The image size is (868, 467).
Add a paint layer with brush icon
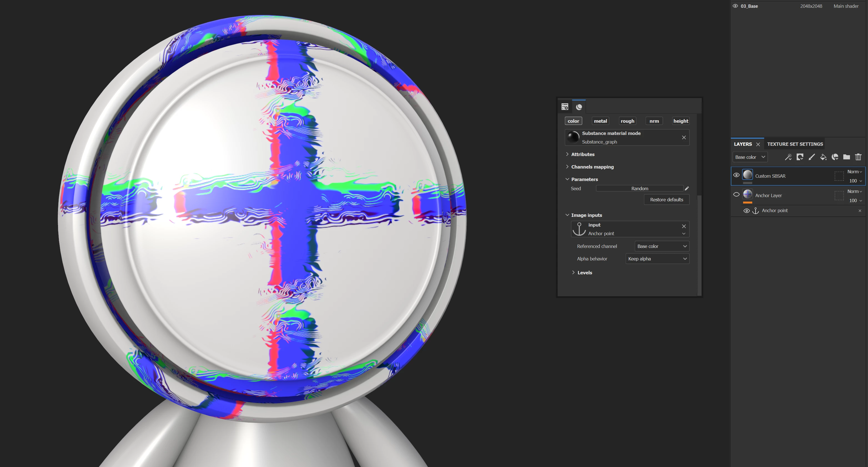[812, 157]
